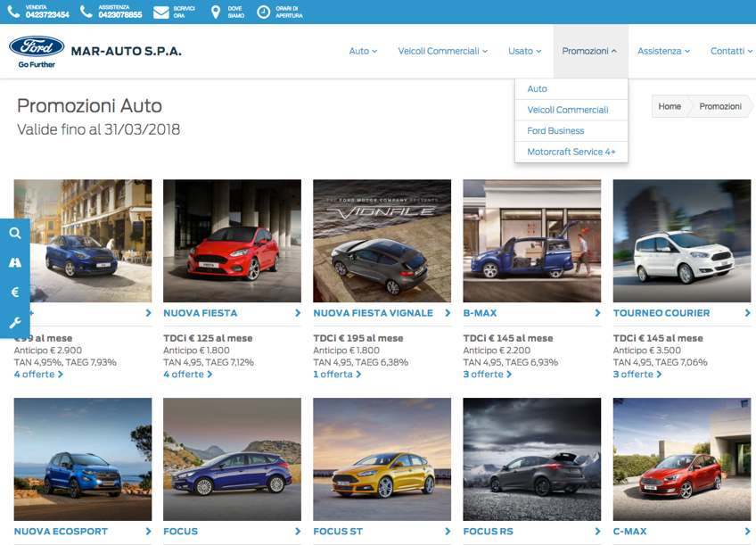Click the Scrivici Ora envelope icon
The image size is (756, 545).
coord(160,12)
